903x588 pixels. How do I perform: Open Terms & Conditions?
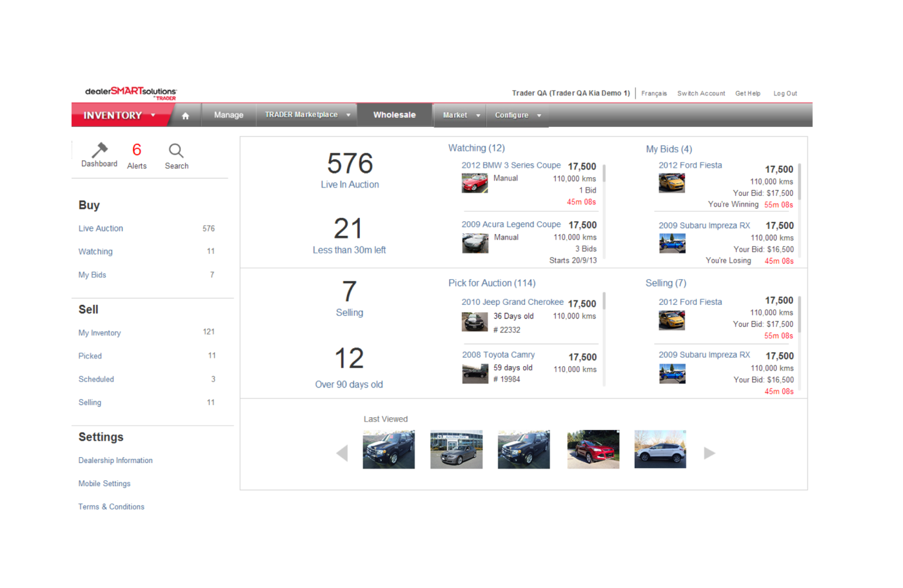pyautogui.click(x=112, y=507)
